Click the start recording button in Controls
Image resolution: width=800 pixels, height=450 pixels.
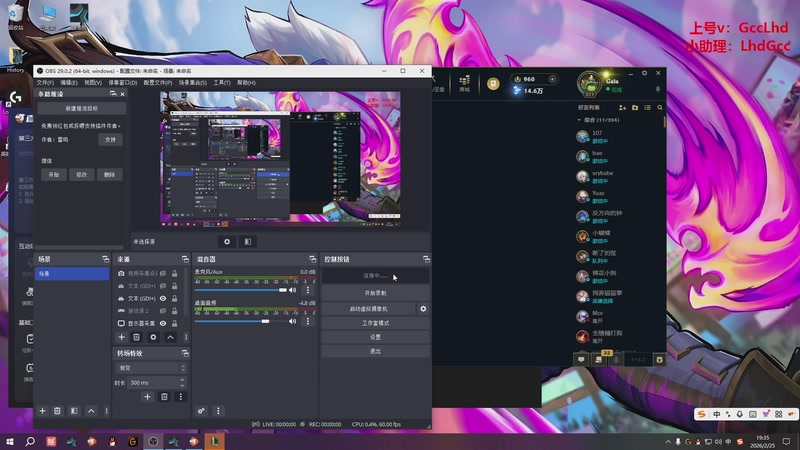(375, 293)
